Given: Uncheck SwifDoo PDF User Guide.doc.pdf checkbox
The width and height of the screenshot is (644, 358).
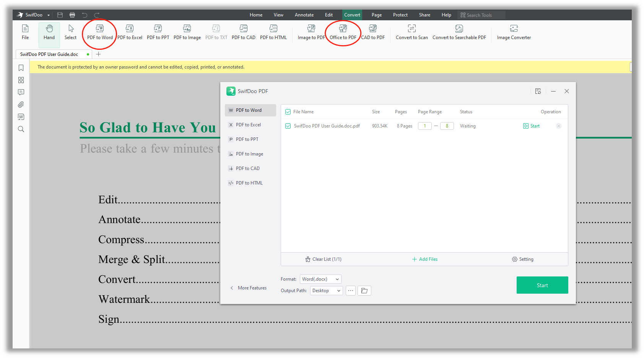Looking at the screenshot, I should pos(288,126).
